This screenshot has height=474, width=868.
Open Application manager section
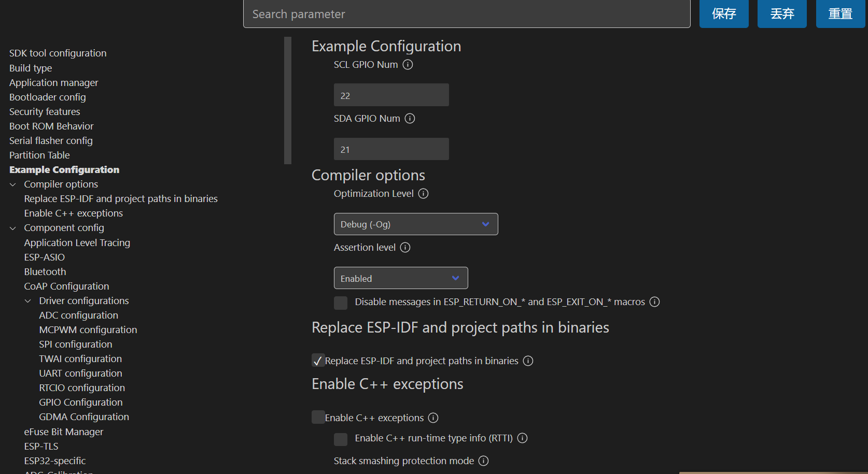click(53, 83)
